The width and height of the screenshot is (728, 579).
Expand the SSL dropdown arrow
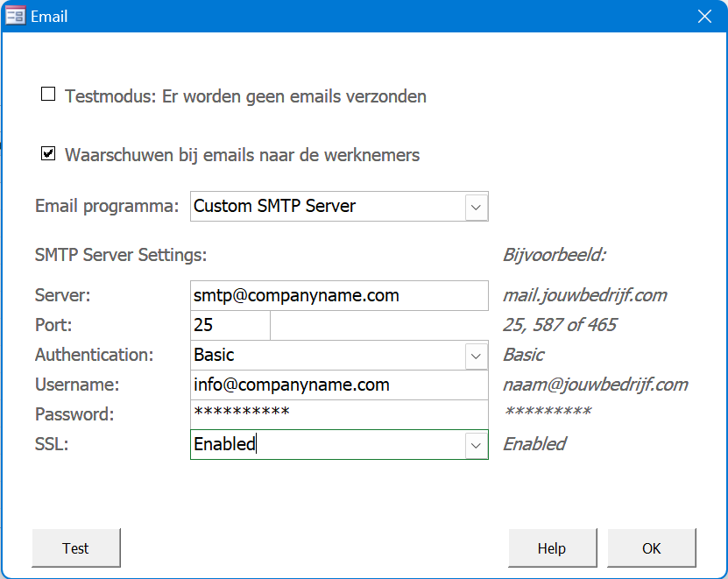click(x=476, y=445)
